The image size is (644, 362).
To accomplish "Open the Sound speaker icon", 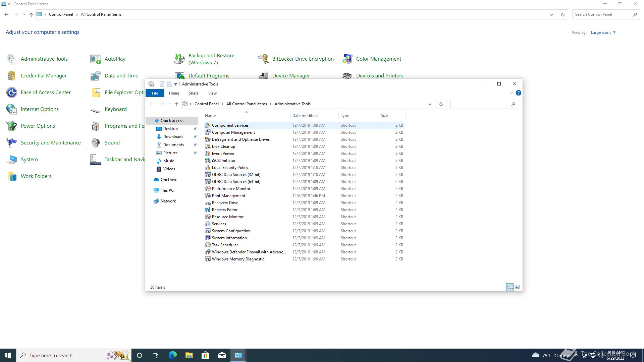I will 96,143.
